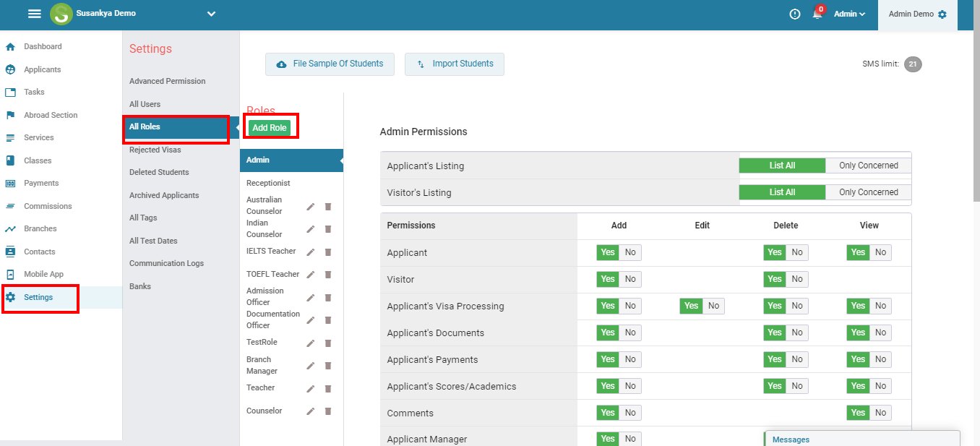Set Applicant's Visa Processing Edit to No
The image size is (980, 446).
coord(713,306)
